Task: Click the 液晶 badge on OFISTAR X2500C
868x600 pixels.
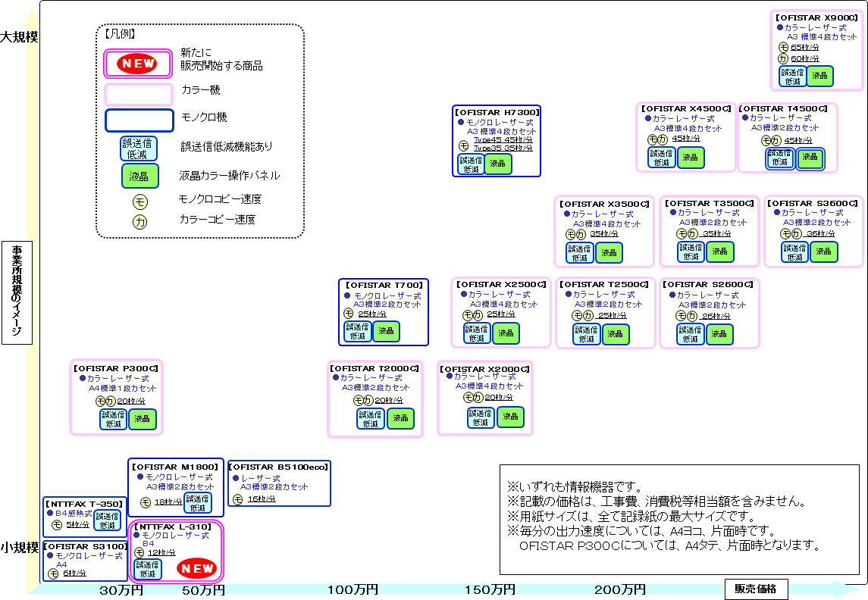Action: 506,333
